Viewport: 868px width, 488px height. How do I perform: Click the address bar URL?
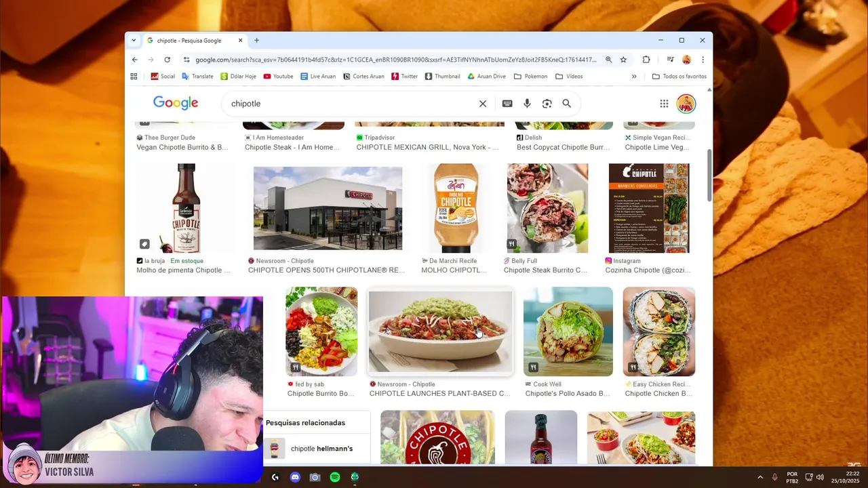(x=396, y=60)
